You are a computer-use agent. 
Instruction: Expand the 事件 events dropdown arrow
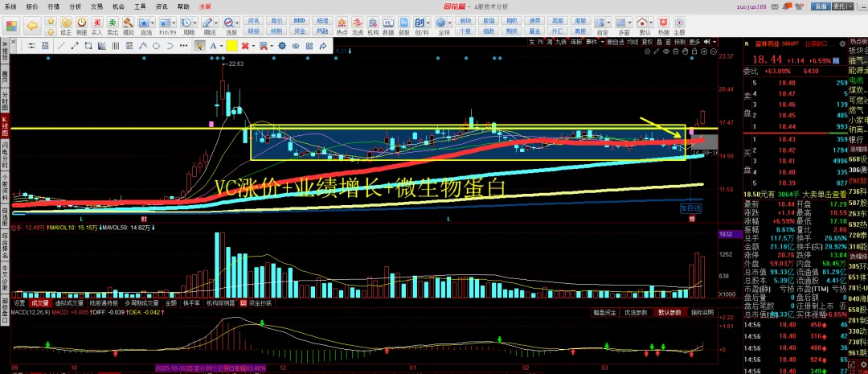tap(603, 42)
